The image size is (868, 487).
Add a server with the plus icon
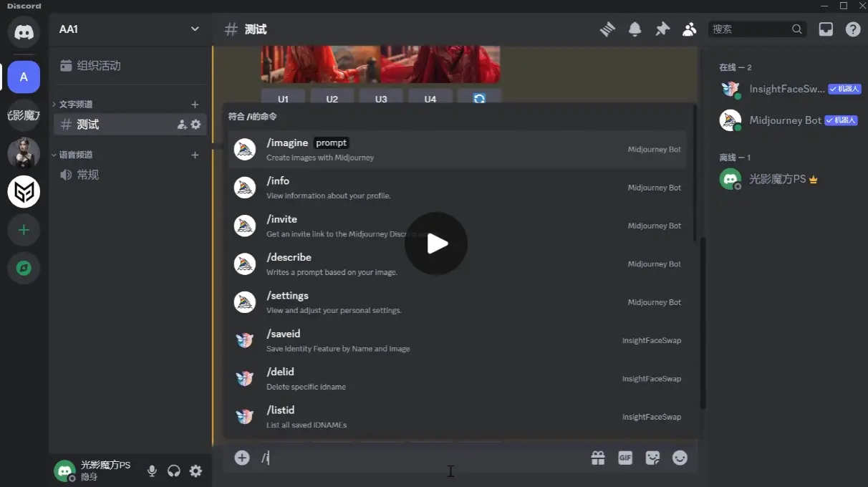[x=24, y=230]
